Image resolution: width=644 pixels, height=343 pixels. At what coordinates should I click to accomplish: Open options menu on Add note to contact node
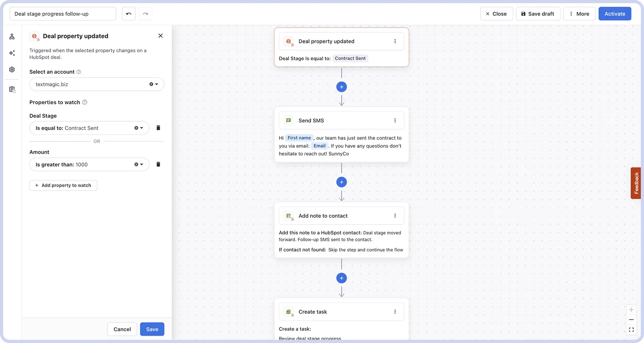tap(395, 216)
